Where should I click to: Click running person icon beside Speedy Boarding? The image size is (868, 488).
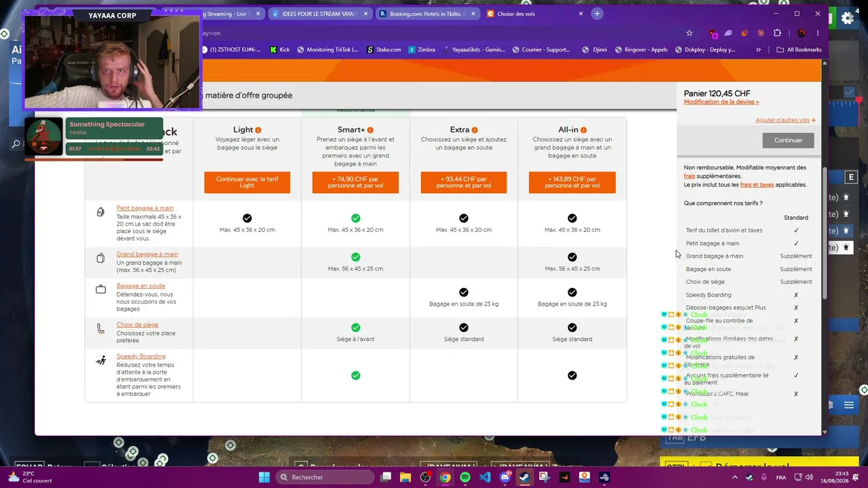point(100,361)
